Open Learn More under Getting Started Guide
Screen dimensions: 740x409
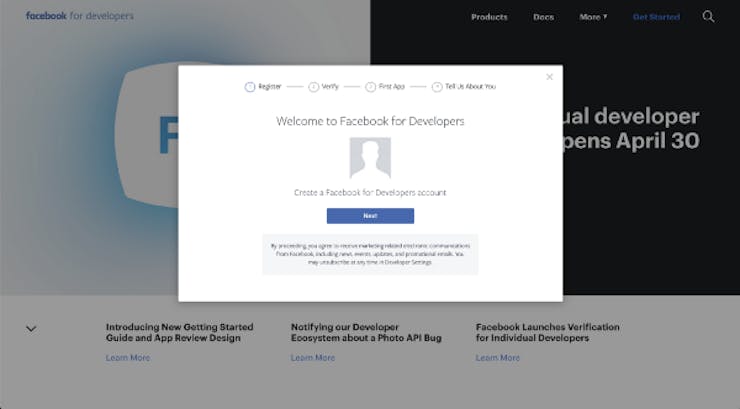[128, 358]
